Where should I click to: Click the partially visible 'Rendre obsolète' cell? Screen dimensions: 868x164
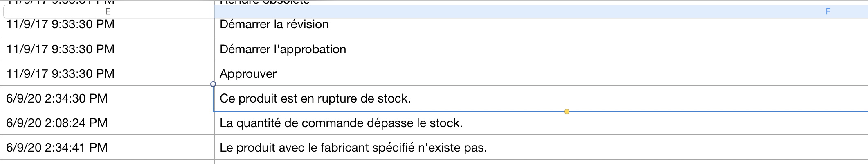tap(541, 2)
